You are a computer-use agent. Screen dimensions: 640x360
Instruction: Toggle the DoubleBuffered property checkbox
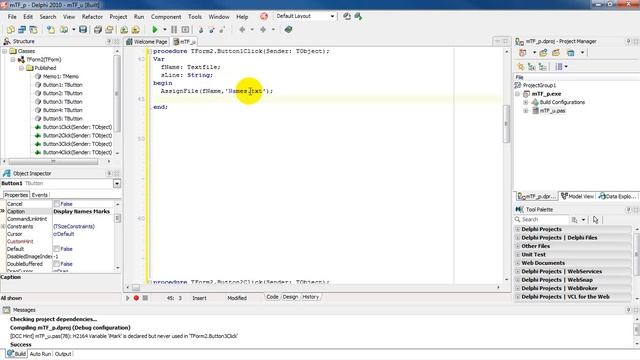57,264
